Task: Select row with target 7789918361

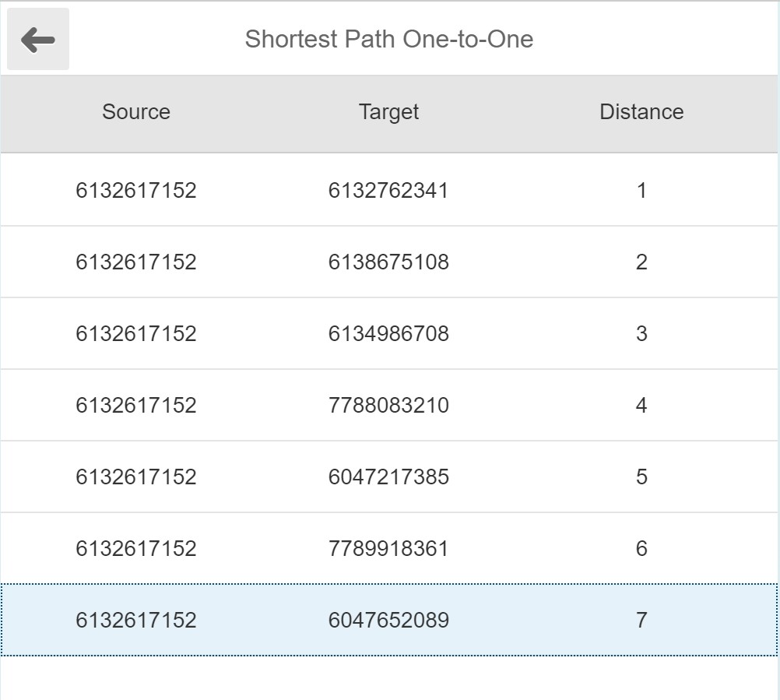Action: (388, 549)
